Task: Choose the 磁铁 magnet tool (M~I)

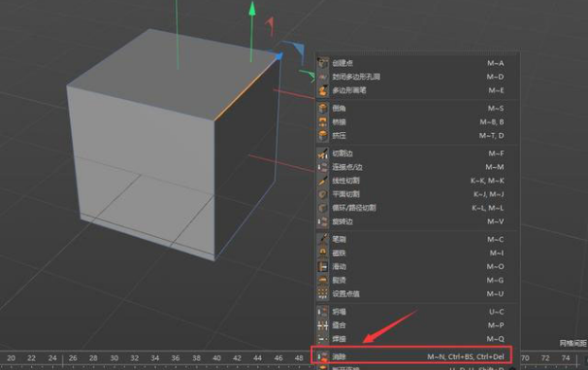Action: 417,252
